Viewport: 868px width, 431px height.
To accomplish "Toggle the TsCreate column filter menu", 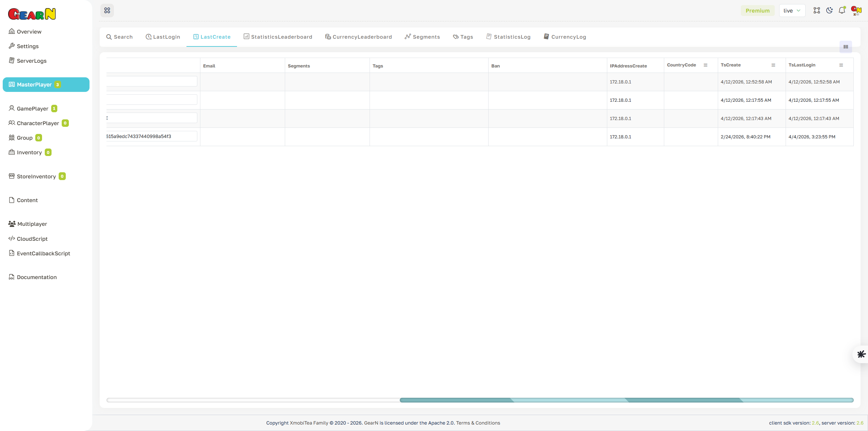I will 773,65.
